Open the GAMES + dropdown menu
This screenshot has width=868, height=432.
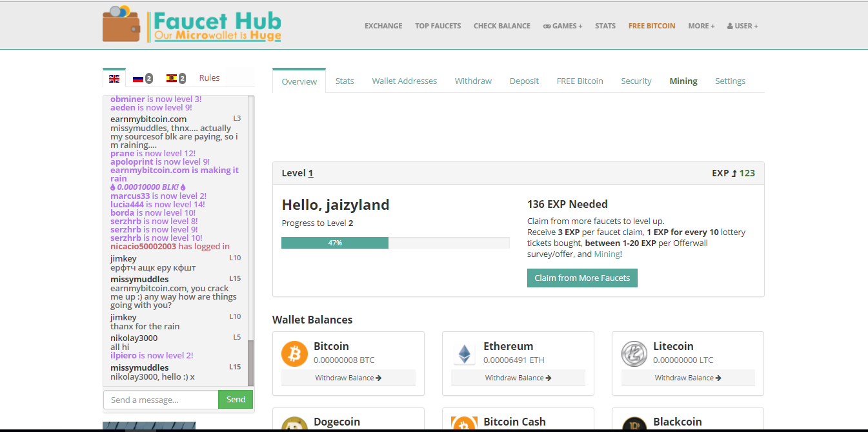pyautogui.click(x=563, y=26)
